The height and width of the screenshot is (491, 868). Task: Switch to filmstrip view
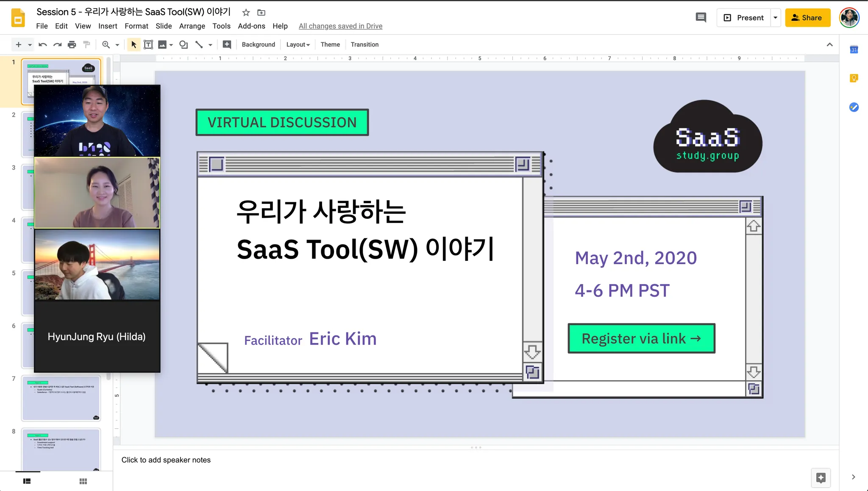[27, 481]
